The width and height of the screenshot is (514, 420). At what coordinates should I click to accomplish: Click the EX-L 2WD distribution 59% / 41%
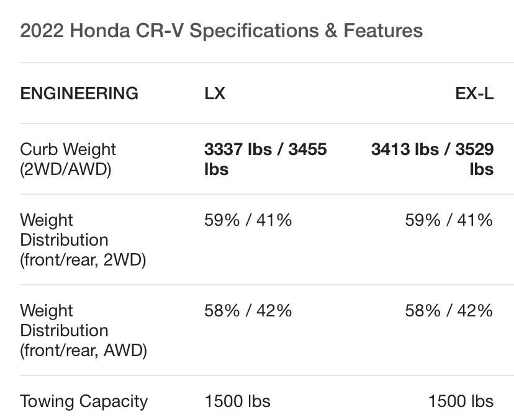tap(449, 220)
